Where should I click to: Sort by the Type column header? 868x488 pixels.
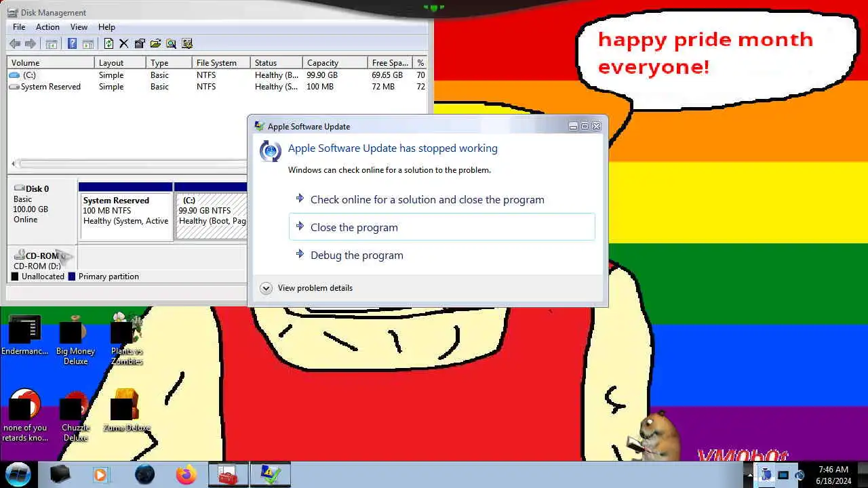[170, 62]
